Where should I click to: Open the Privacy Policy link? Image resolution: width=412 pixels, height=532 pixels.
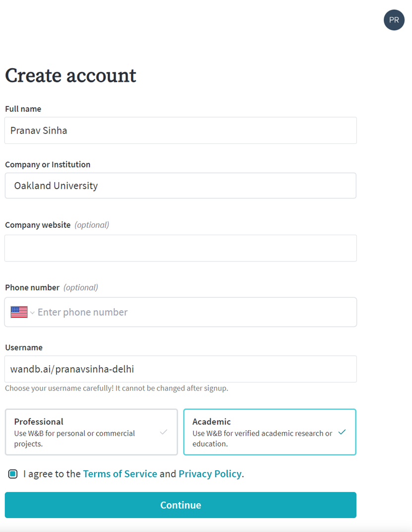[210, 473]
